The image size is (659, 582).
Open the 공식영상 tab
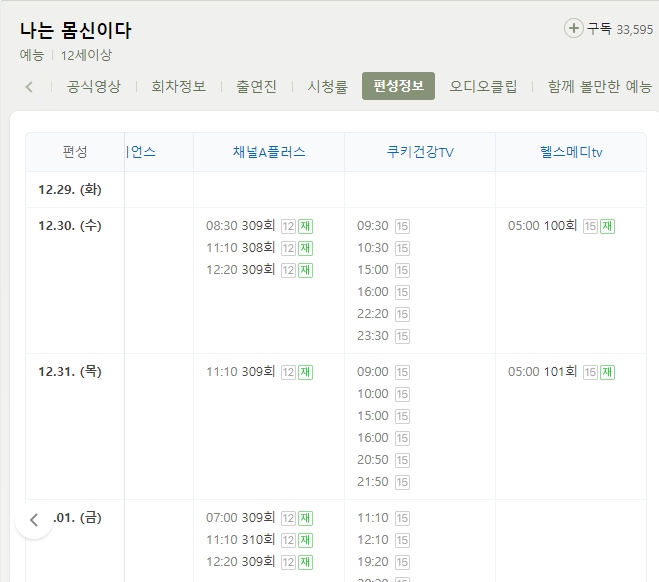pos(94,87)
